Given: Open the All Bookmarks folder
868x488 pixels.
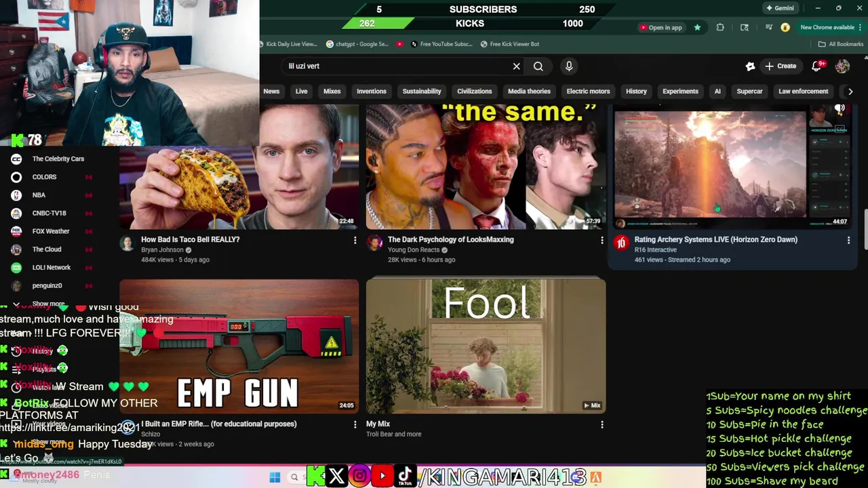Looking at the screenshot, I should point(841,44).
